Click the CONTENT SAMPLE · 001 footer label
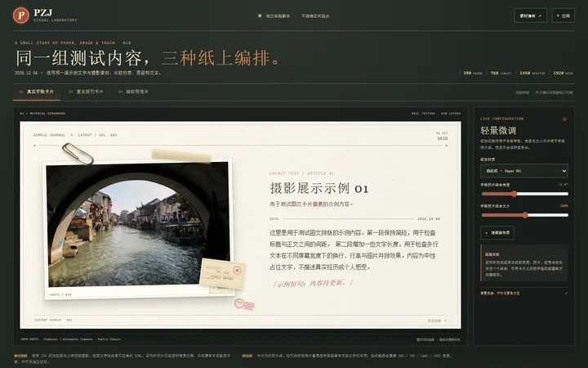This screenshot has height=368, width=588. coord(53,320)
